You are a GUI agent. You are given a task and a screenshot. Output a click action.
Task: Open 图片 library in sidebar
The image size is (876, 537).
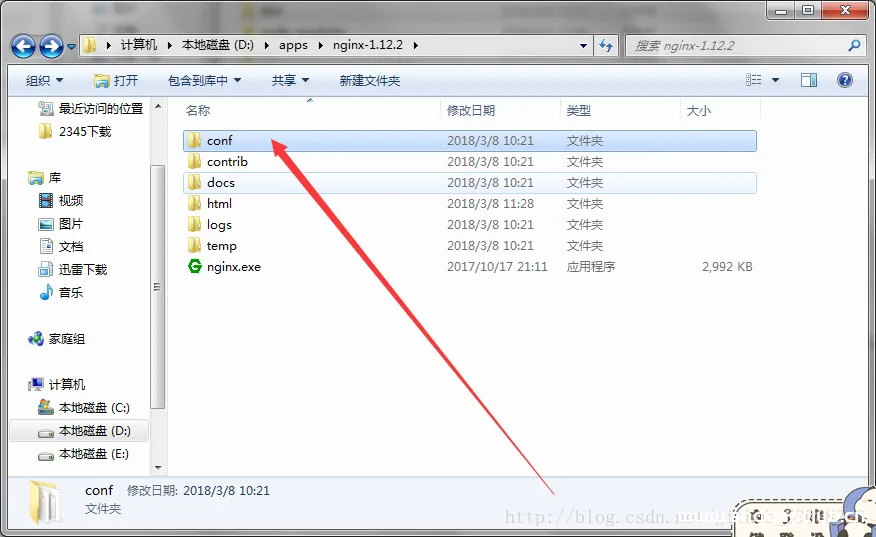pyautogui.click(x=60, y=224)
